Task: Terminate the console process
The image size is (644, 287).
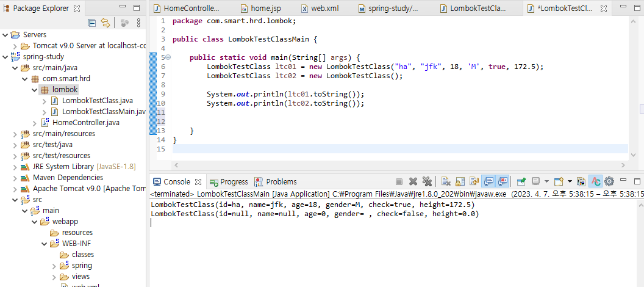Action: [x=399, y=181]
